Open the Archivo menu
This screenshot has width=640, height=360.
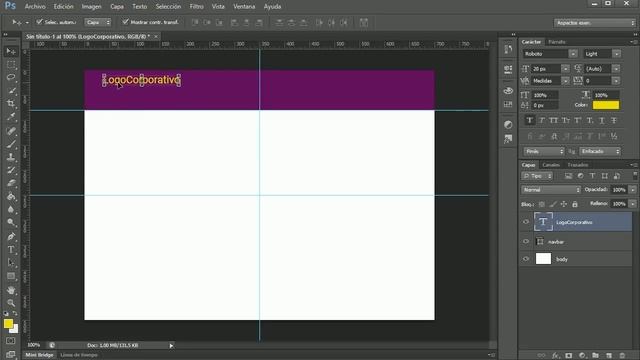click(x=35, y=7)
